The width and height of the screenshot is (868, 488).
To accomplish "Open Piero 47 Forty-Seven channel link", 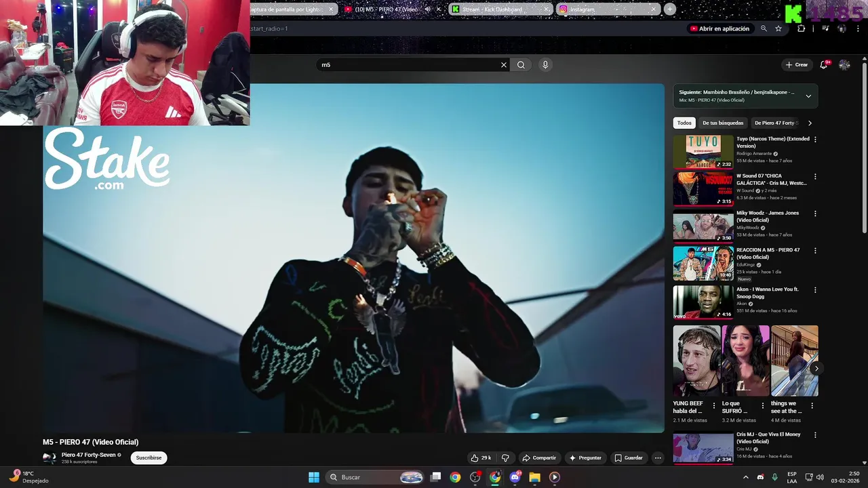I will click(x=89, y=455).
